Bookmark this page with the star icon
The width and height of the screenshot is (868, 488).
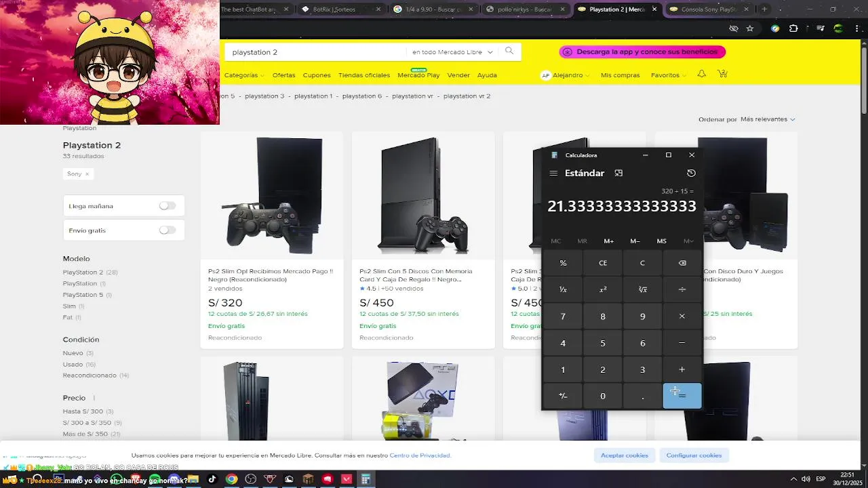point(749,28)
